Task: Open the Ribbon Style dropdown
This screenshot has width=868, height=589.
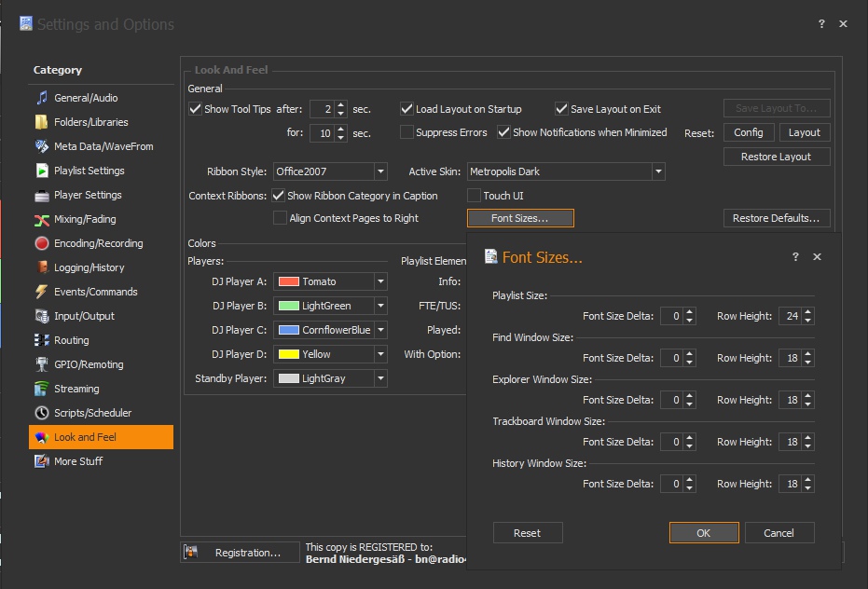Action: tap(380, 171)
